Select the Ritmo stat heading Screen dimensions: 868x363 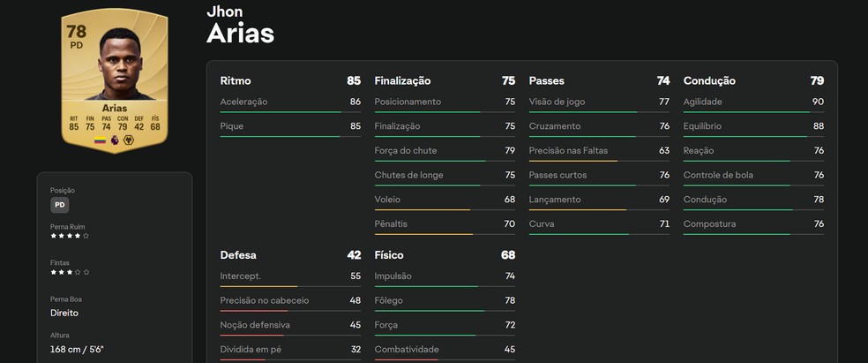coord(236,80)
